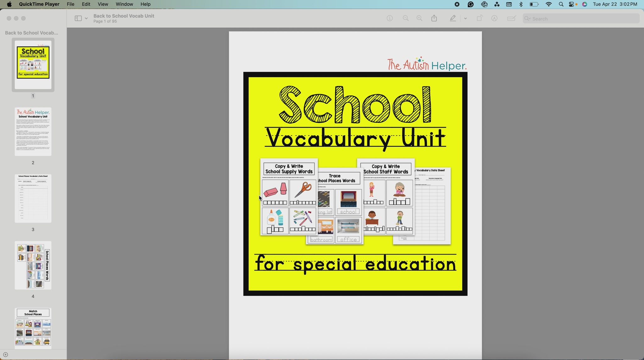Select the Highlight pen tool
644x360 pixels.
pyautogui.click(x=452, y=19)
